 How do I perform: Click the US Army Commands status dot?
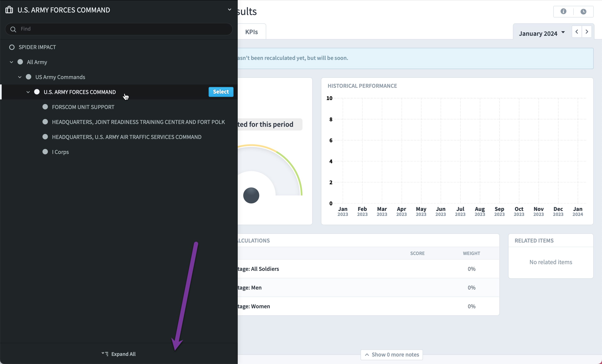(x=29, y=77)
